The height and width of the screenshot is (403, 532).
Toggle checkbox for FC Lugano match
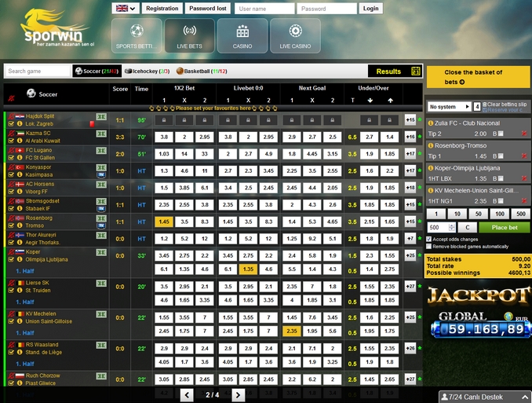click(11, 158)
